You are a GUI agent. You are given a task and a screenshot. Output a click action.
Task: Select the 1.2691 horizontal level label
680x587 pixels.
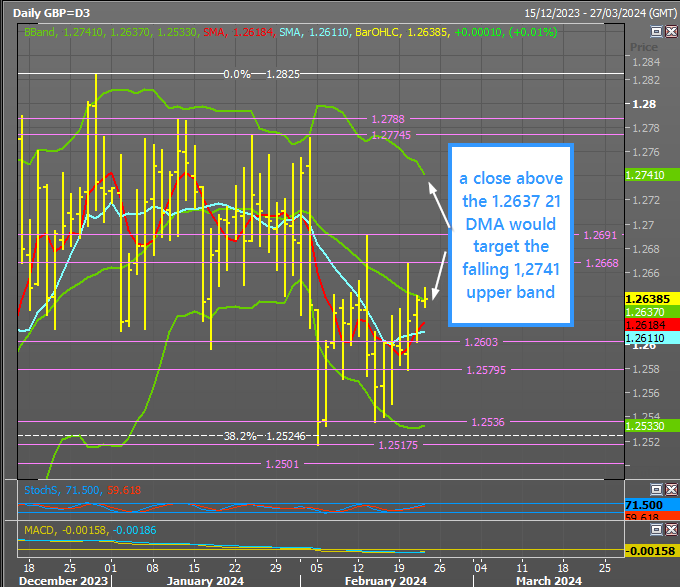point(600,235)
